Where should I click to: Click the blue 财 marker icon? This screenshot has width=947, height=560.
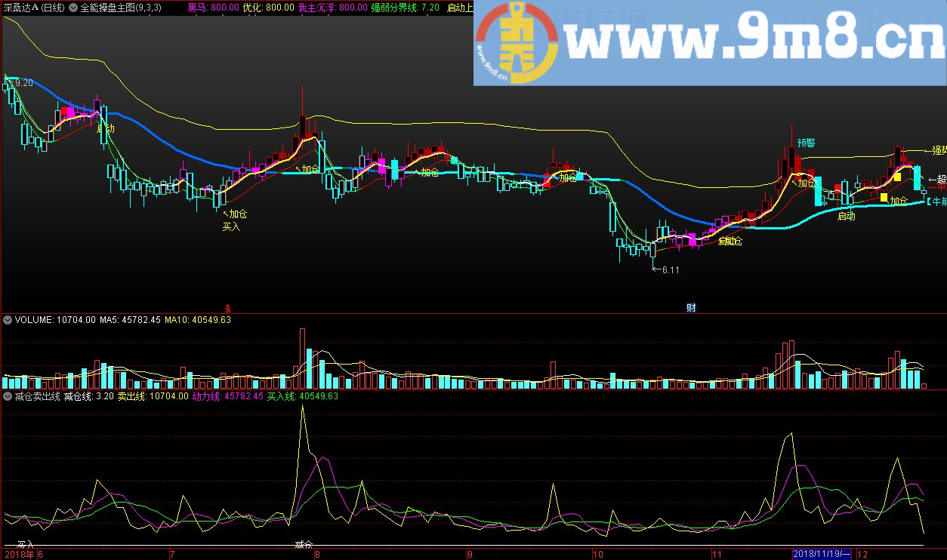tap(690, 307)
